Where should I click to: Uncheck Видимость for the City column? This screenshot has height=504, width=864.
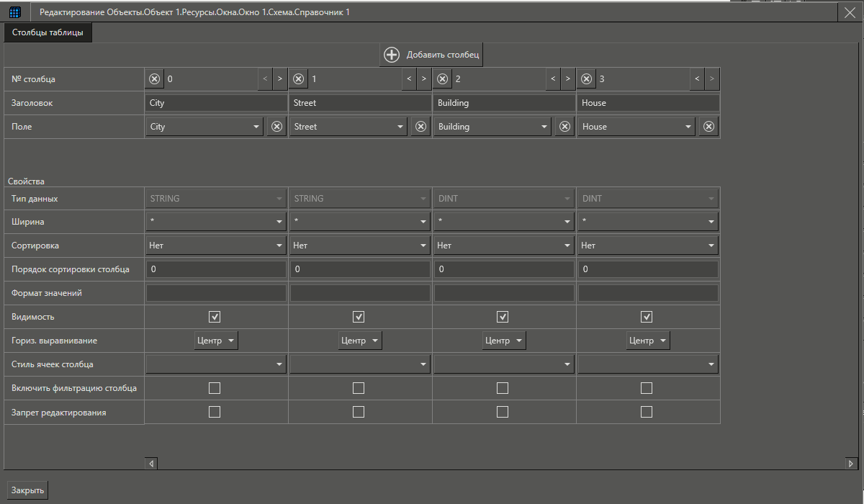click(215, 317)
